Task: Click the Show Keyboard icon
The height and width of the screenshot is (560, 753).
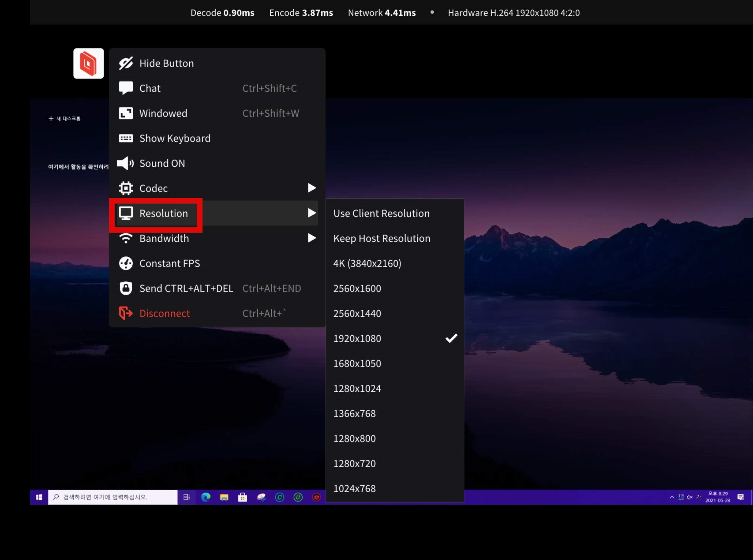Action: pyautogui.click(x=126, y=138)
